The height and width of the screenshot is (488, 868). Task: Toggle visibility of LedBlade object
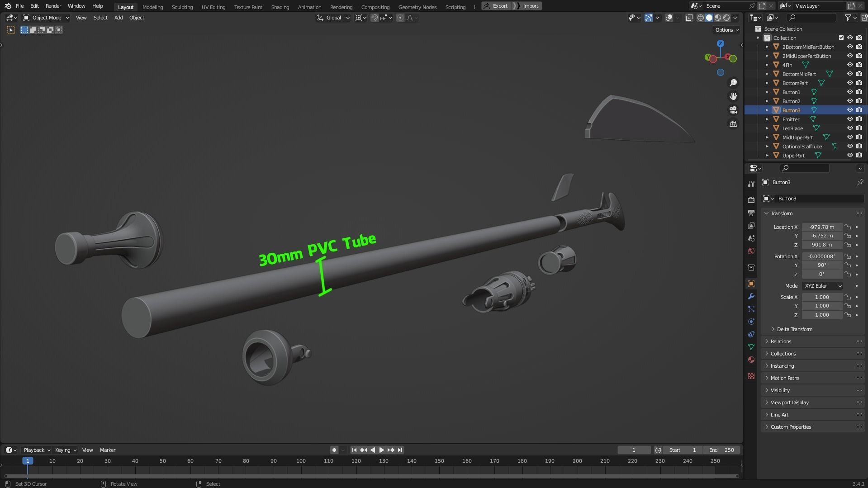click(x=850, y=128)
